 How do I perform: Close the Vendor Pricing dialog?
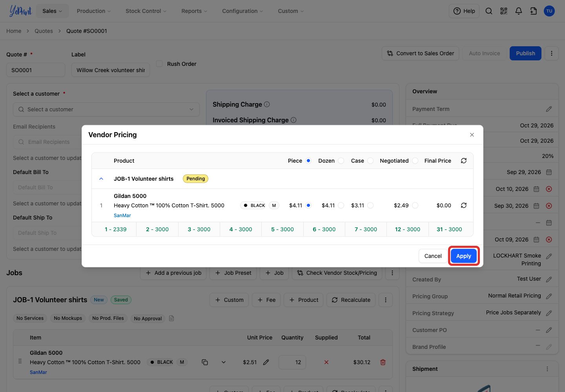click(x=472, y=135)
